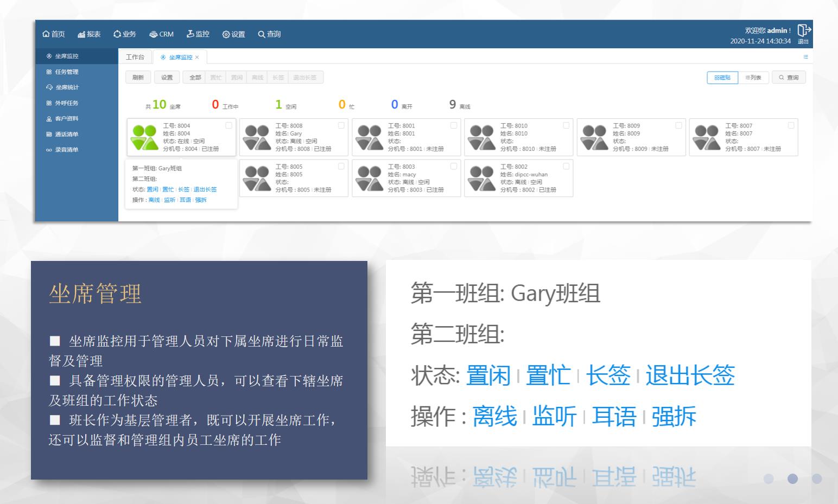Select 坐席统计 in the left sidebar
The height and width of the screenshot is (504, 838).
(77, 87)
